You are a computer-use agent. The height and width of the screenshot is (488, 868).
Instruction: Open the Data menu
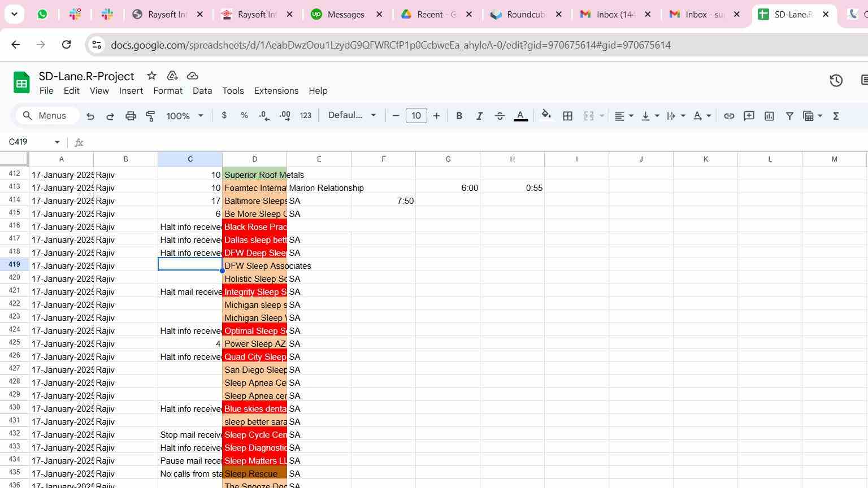coord(202,90)
